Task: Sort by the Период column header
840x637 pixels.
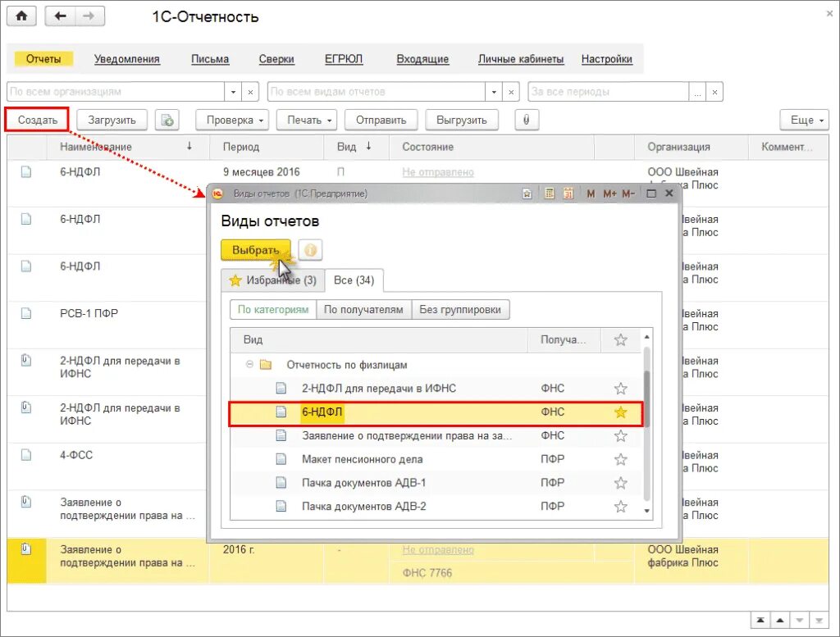Action: click(x=267, y=147)
